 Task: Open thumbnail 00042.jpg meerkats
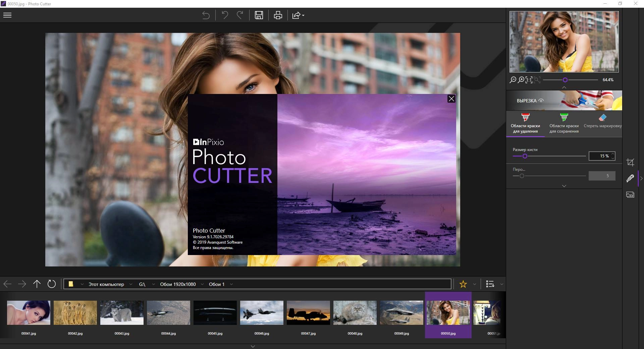tap(75, 313)
